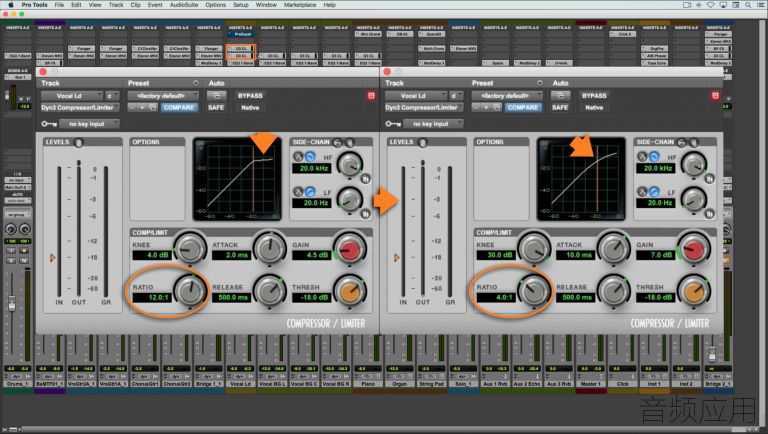Open 'no key input' selector in right plugin

click(433, 124)
